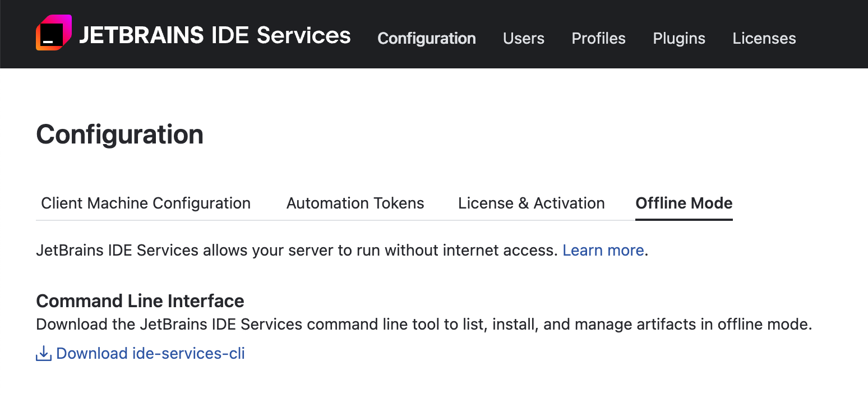The width and height of the screenshot is (868, 398).
Task: Select the Automation Tokens tab
Action: [x=355, y=203]
